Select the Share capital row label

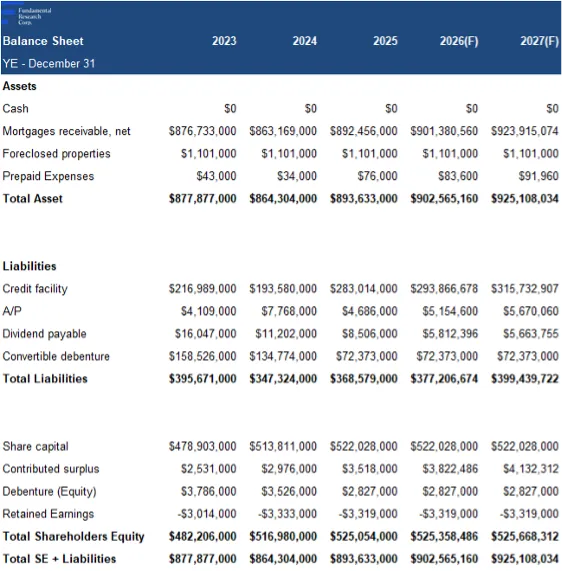click(35, 446)
